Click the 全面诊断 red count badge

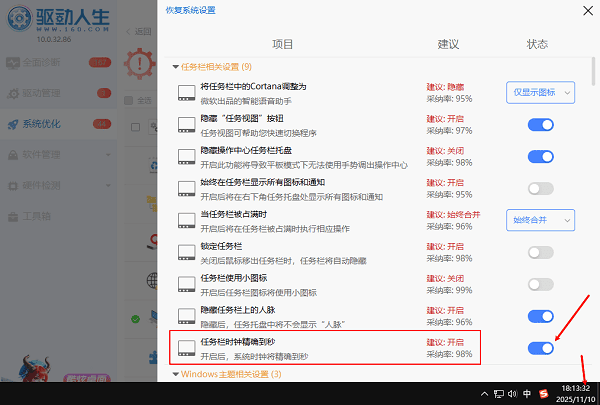pyautogui.click(x=100, y=62)
